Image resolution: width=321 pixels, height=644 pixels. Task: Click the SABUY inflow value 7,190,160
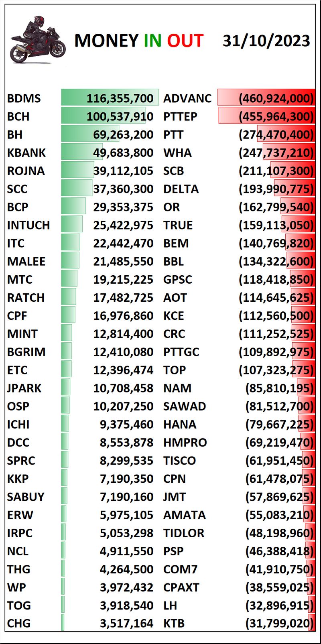coord(126,497)
